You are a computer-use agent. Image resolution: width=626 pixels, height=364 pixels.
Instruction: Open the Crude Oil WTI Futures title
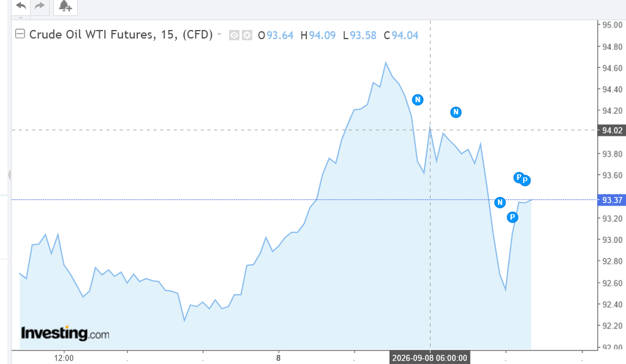(121, 35)
